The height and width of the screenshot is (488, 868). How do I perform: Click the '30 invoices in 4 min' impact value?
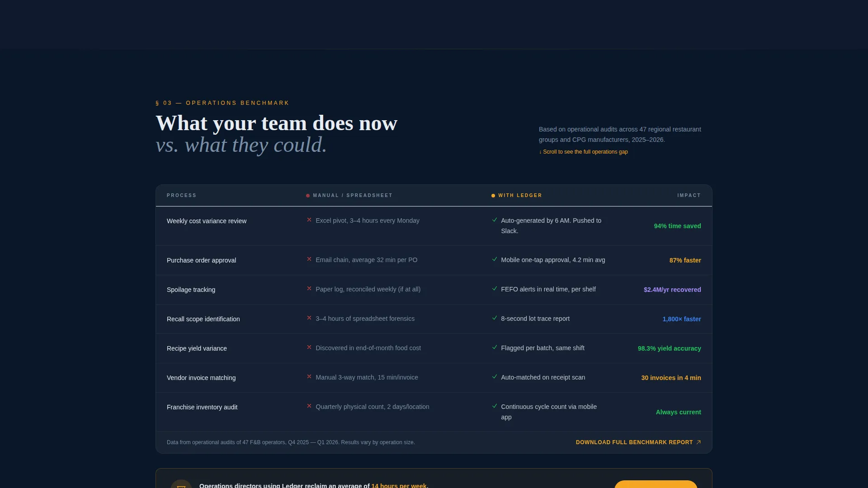tap(671, 378)
